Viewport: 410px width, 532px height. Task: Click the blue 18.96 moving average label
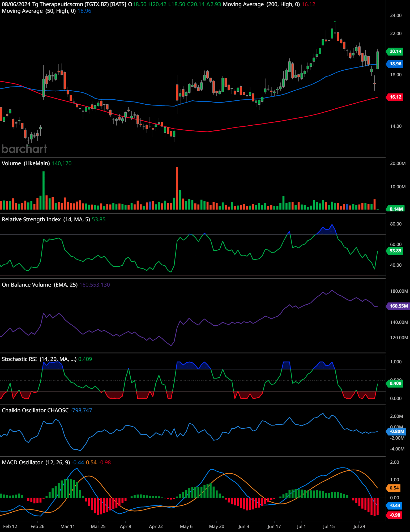coord(395,64)
